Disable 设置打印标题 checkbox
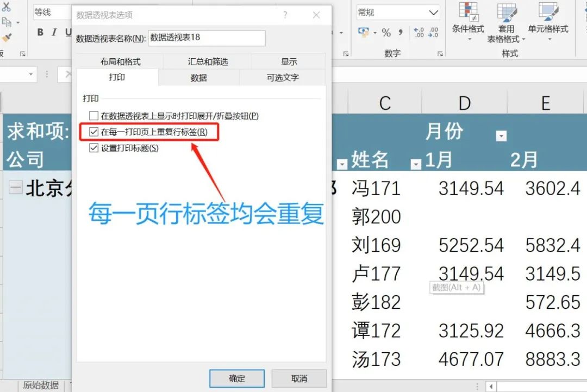 coord(92,147)
